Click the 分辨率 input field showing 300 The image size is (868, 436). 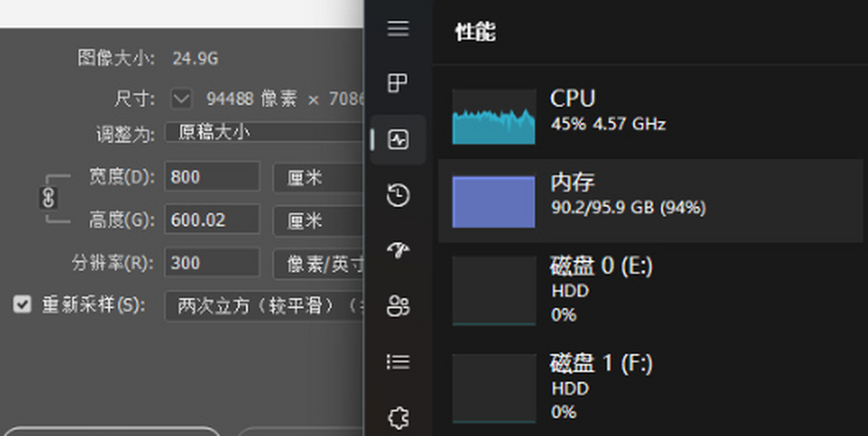[212, 262]
